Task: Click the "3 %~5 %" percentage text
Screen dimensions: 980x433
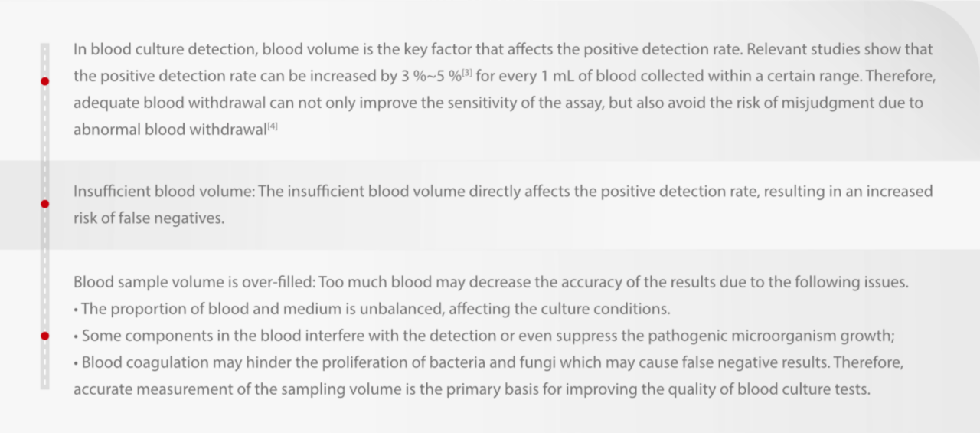Action: point(432,77)
